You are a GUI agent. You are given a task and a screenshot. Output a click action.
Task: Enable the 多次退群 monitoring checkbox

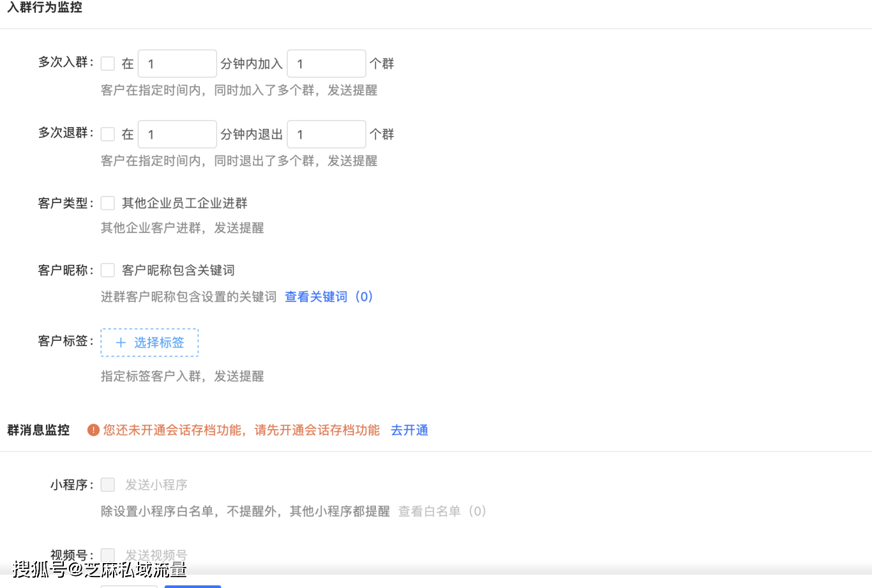107,134
